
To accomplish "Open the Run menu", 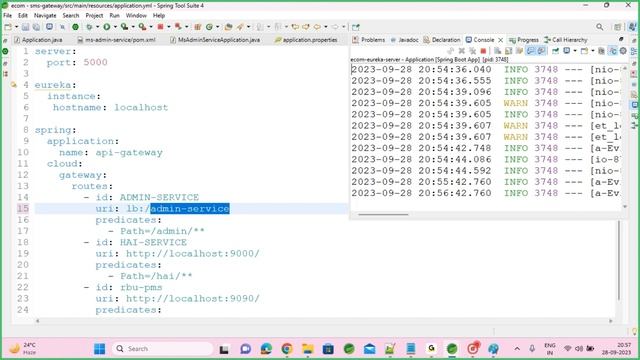I will coord(115,16).
